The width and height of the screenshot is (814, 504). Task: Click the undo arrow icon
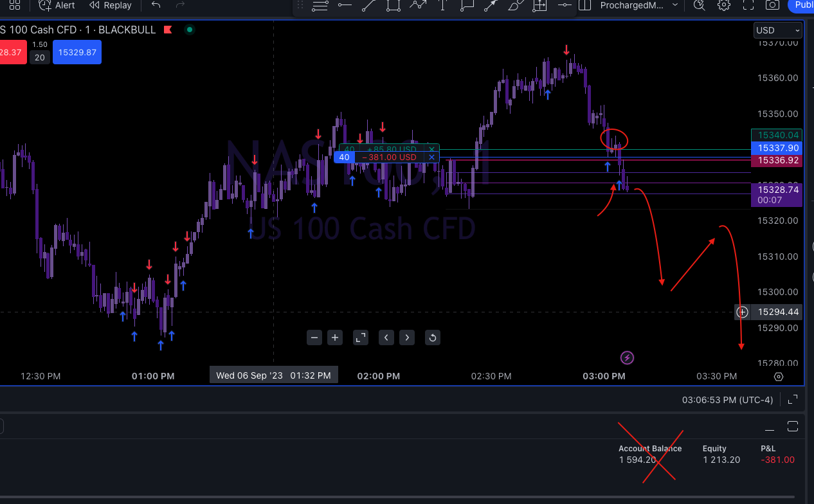(156, 5)
